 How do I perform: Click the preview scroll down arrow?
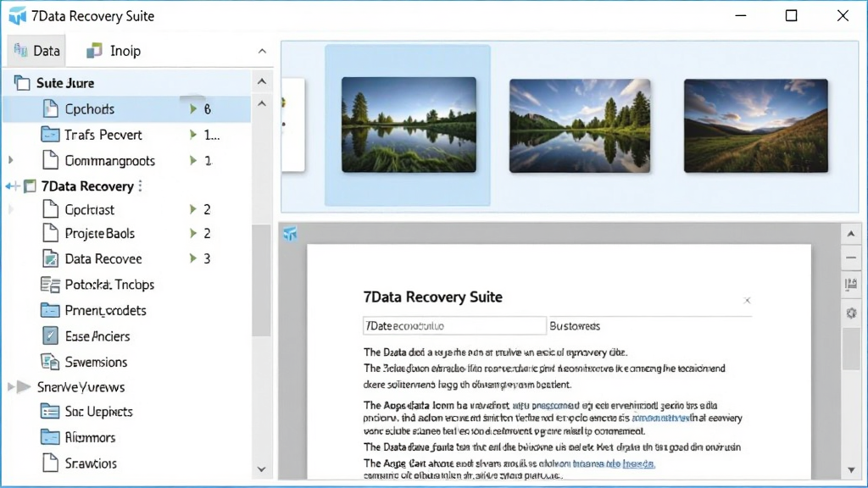pos(851,469)
